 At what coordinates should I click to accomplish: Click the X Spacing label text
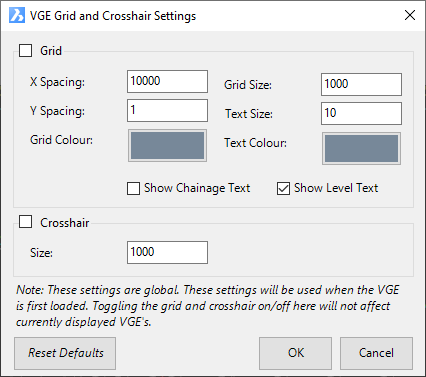click(57, 82)
